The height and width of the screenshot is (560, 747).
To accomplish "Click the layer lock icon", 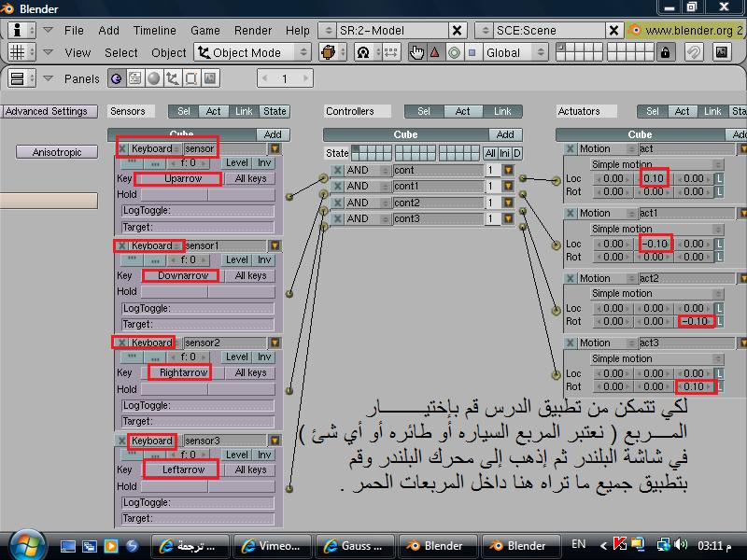I will pos(666,52).
